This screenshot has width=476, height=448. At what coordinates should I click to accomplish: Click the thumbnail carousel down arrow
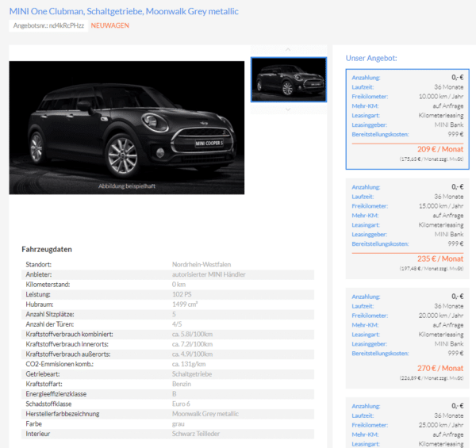[288, 109]
